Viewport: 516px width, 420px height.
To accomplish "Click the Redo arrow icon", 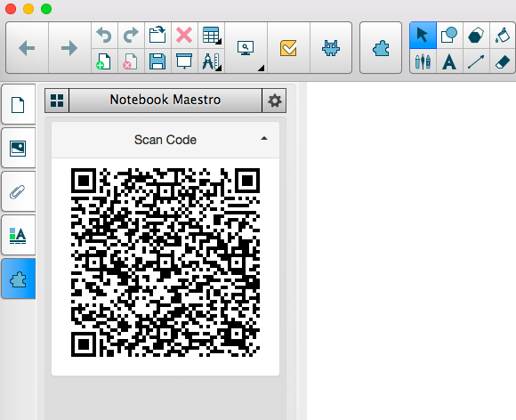I will pyautogui.click(x=131, y=35).
